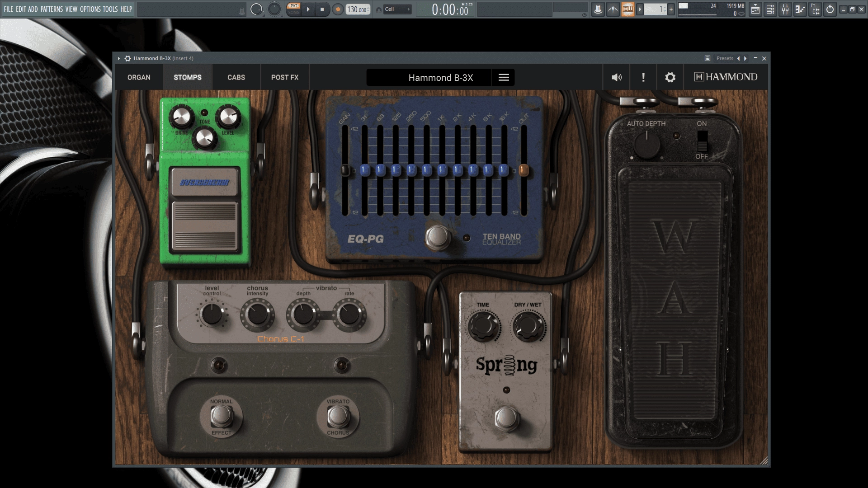Open the Cell snap dropdown
This screenshot has width=868, height=488.
coord(397,9)
